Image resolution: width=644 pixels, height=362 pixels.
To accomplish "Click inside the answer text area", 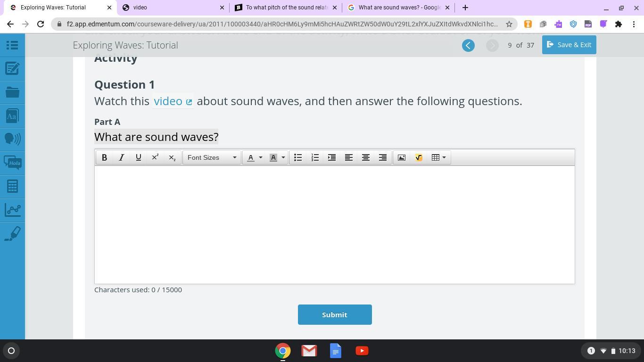I will pyautogui.click(x=335, y=224).
